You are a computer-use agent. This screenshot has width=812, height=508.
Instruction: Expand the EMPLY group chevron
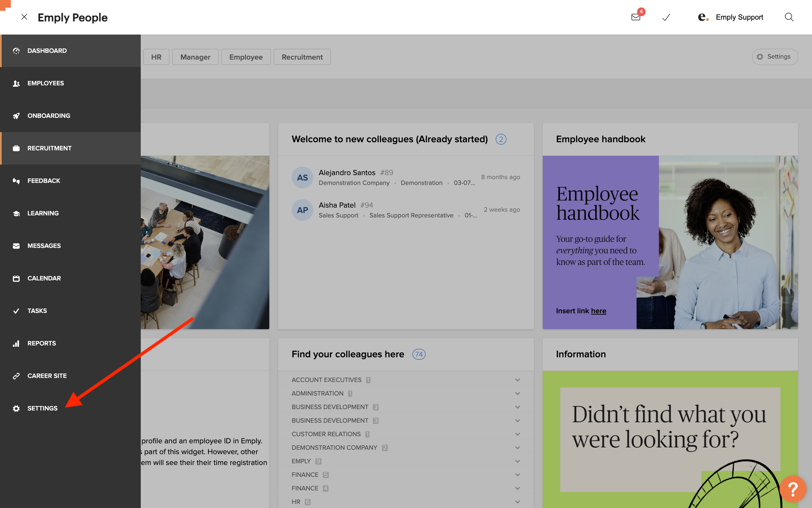[518, 461]
